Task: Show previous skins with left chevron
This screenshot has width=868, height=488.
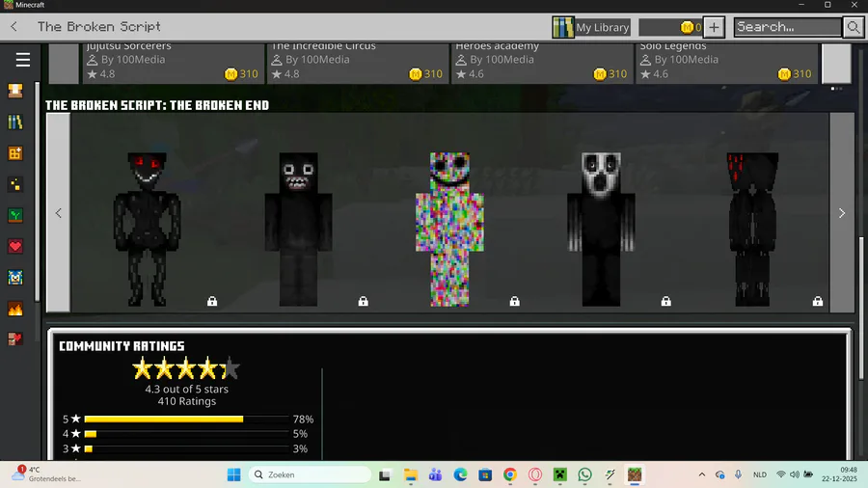Action: [58, 213]
